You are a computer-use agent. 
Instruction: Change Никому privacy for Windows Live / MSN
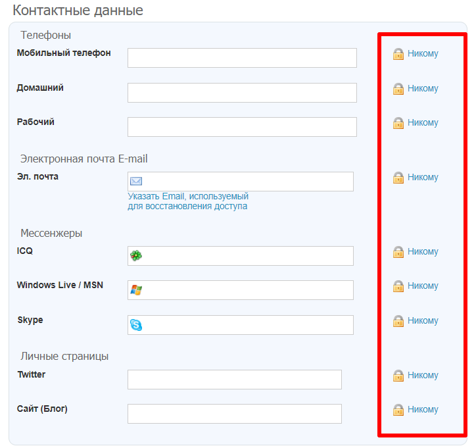[423, 286]
